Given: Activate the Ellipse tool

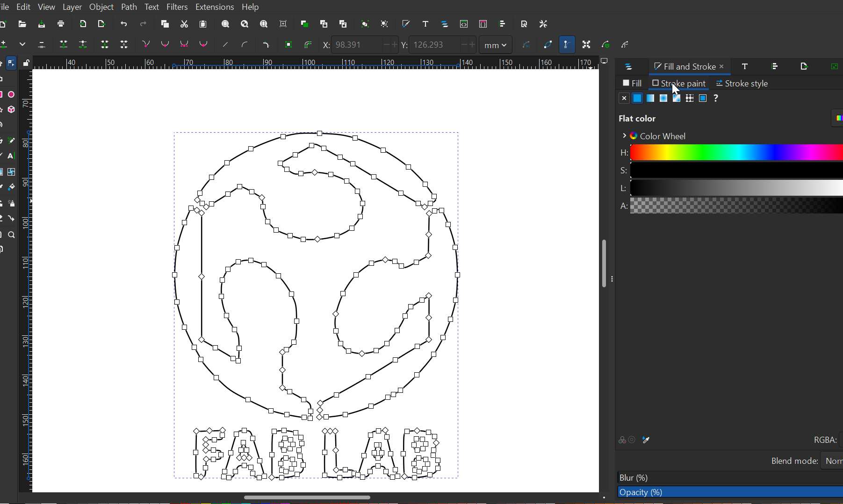Looking at the screenshot, I should point(11,94).
